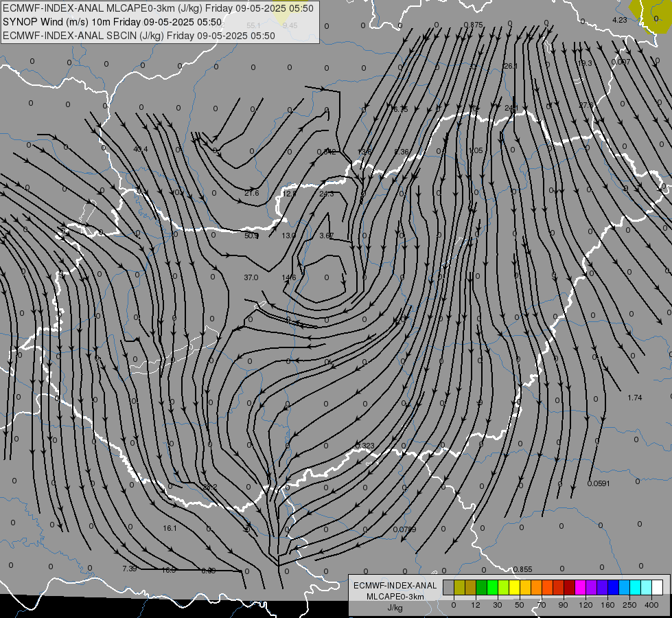
Task: Click the legend scale label 50
Action: point(520,605)
